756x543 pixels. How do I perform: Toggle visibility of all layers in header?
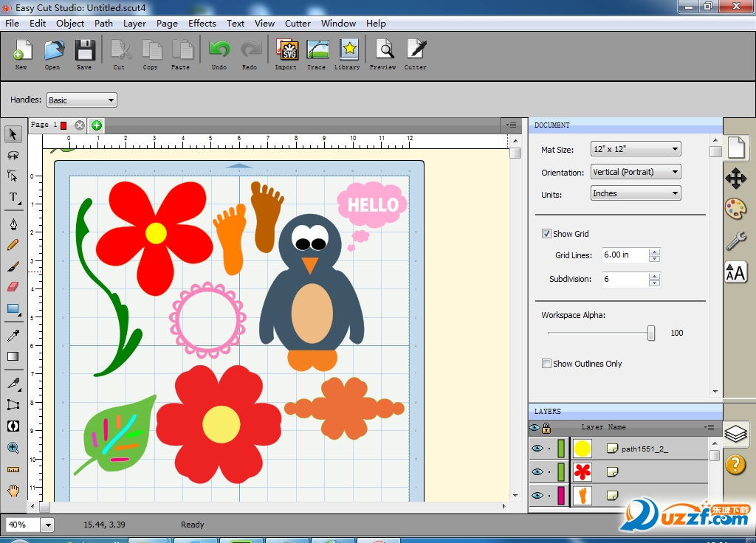coord(535,427)
